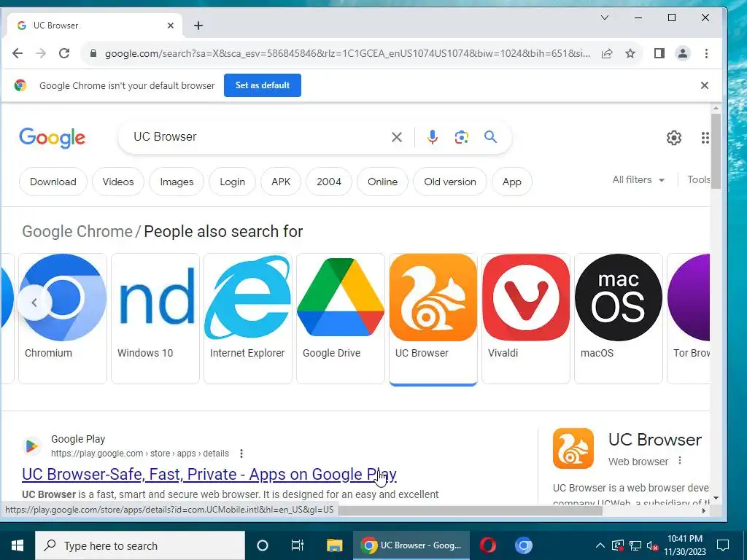Click the Set as default button
This screenshot has width=747, height=560.
[x=263, y=85]
